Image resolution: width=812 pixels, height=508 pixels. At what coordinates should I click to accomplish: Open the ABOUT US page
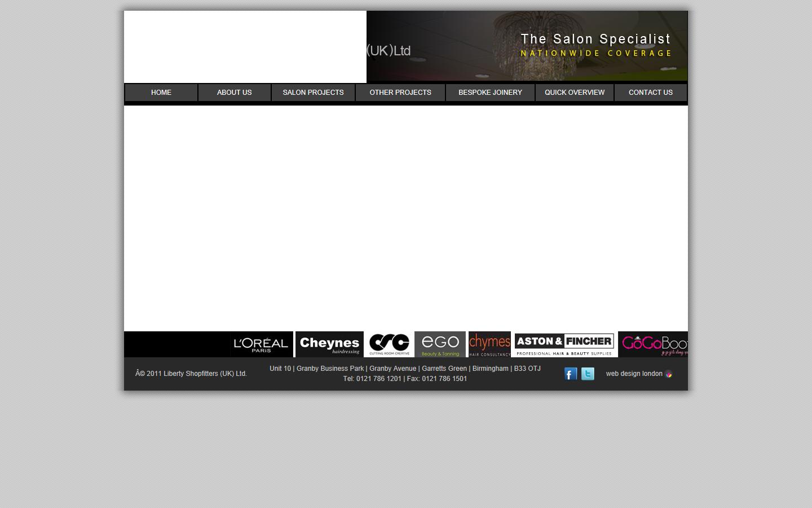(x=234, y=92)
